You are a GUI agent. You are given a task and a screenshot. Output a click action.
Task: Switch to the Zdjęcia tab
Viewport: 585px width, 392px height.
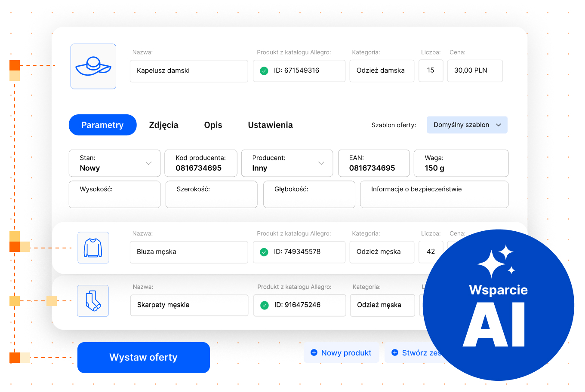point(163,125)
